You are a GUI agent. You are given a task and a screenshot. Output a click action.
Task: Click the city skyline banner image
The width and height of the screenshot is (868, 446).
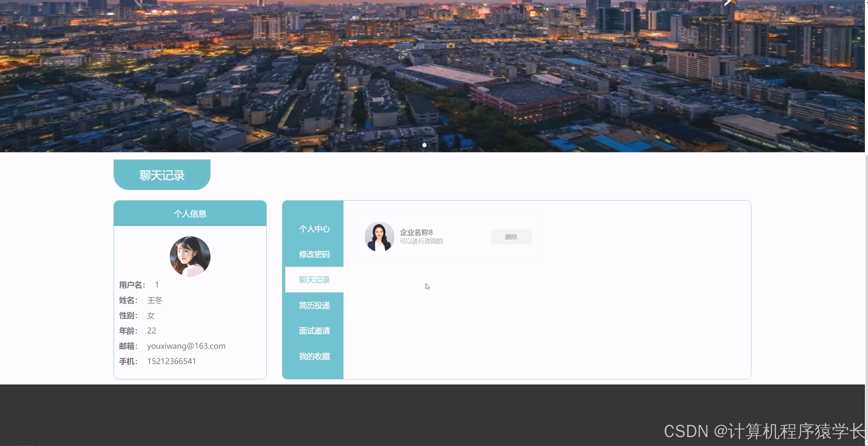point(432,75)
